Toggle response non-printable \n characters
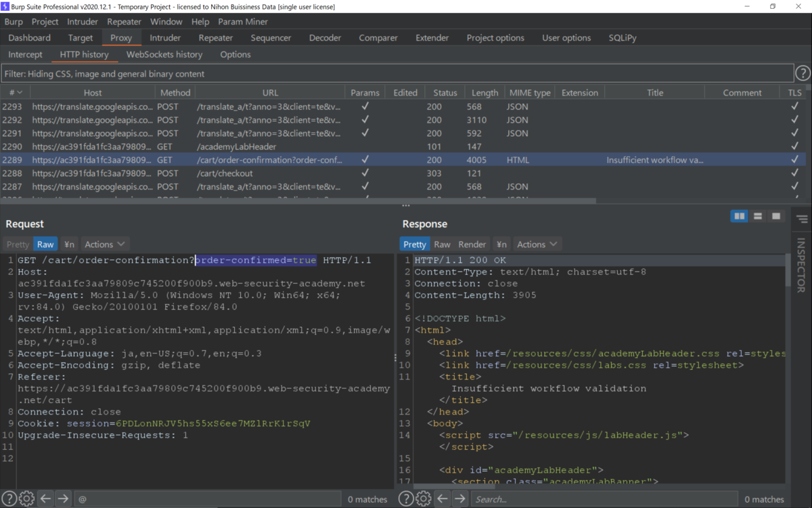Image resolution: width=812 pixels, height=508 pixels. [501, 244]
